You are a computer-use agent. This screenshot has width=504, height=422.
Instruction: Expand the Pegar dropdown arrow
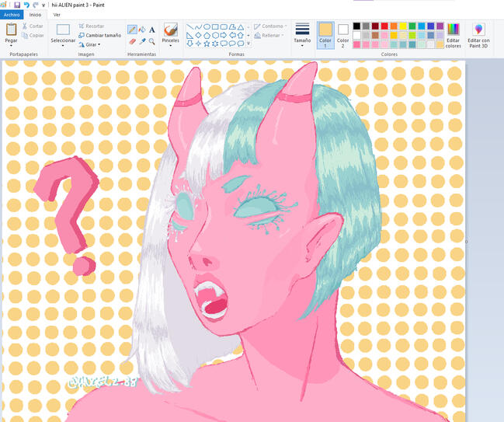point(12,47)
